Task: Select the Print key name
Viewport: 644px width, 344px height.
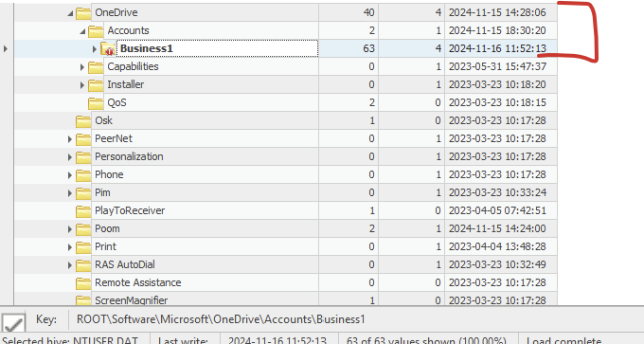Action: click(105, 246)
